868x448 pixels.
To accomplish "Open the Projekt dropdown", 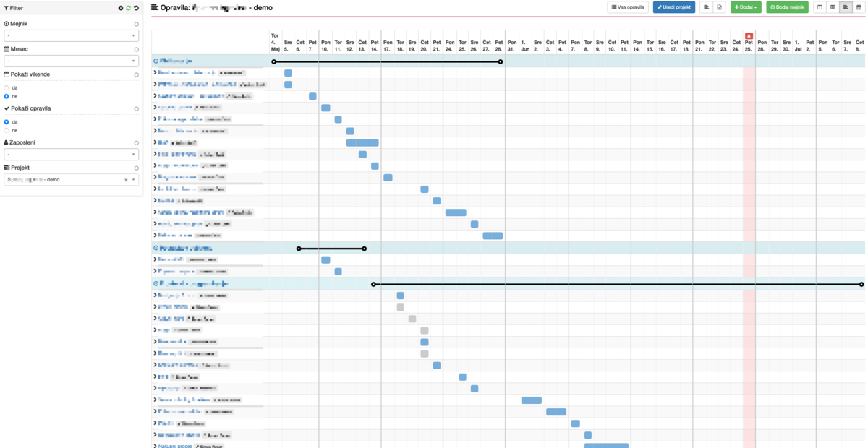I will (x=71, y=180).
